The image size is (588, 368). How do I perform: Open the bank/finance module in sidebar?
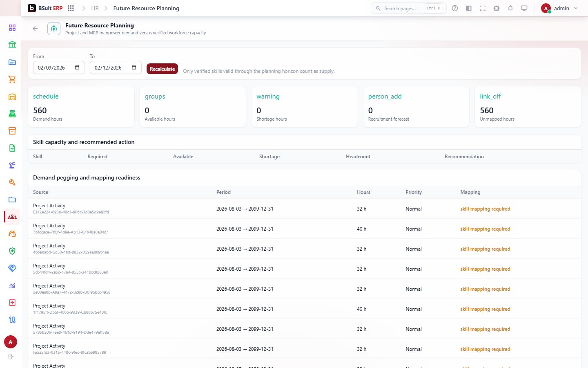coord(12,45)
